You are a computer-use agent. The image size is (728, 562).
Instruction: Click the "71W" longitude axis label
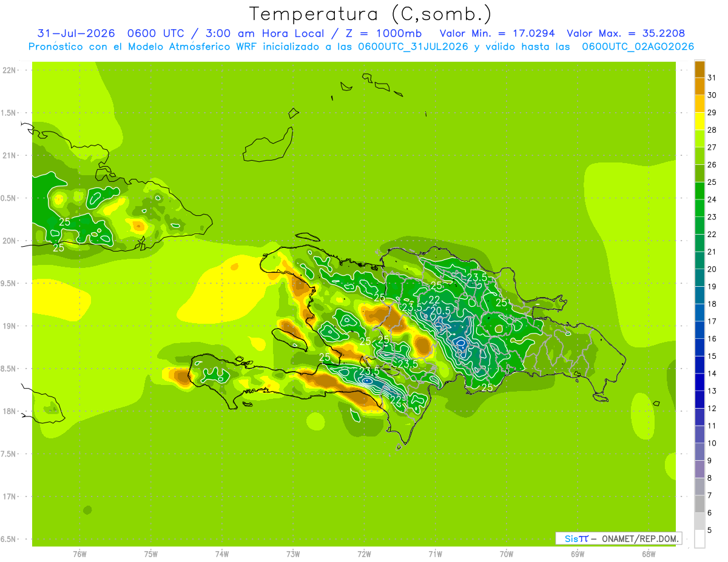pos(436,554)
